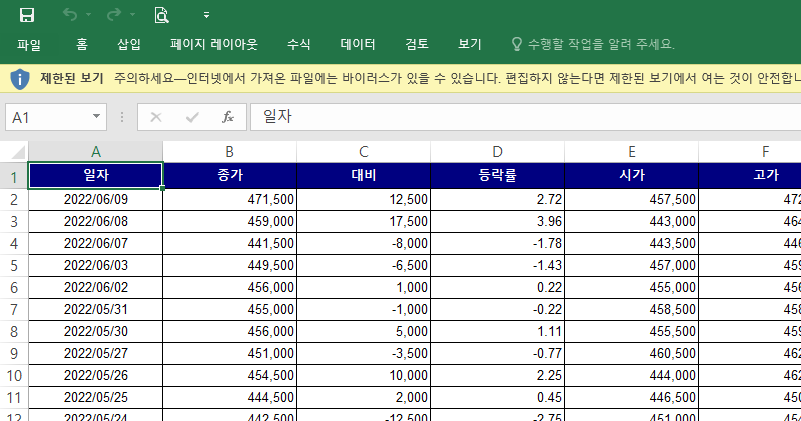This screenshot has height=421, width=801.
Task: Click the lightbulb Tell Me search box
Action: tap(592, 44)
